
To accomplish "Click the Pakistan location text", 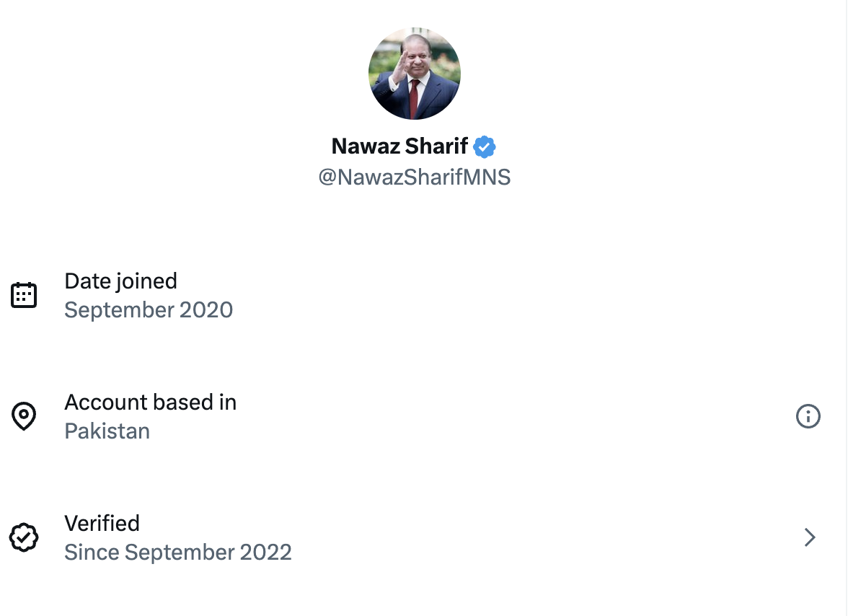I will [107, 431].
